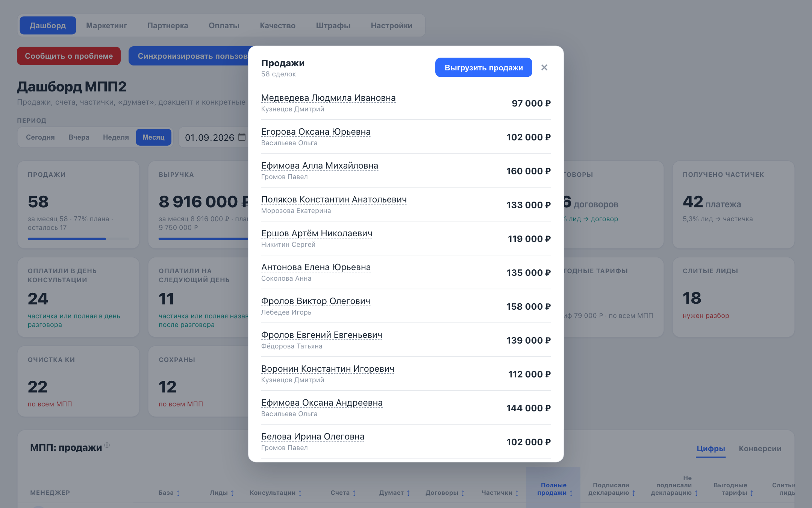
Task: Sort by the Думает column arrows
Action: click(408, 493)
